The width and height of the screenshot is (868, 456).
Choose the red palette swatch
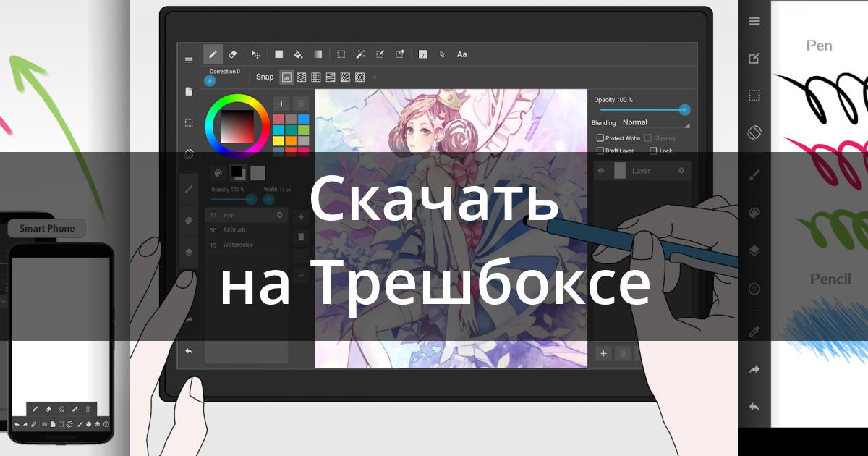[x=278, y=119]
